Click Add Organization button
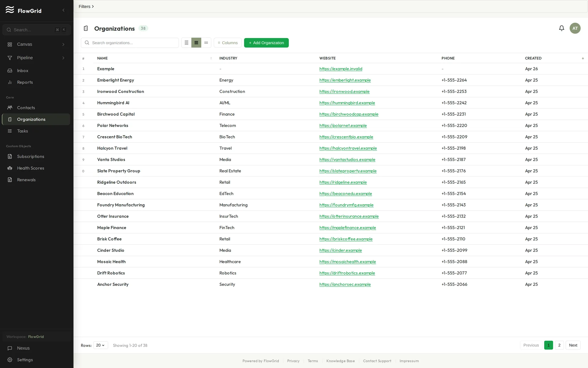The image size is (588, 368). (266, 43)
